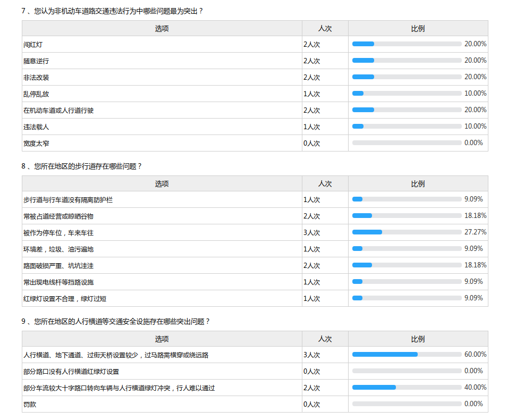This screenshot has height=420, width=507.
Task: Select the 随意逆行 option text
Action: coord(36,61)
